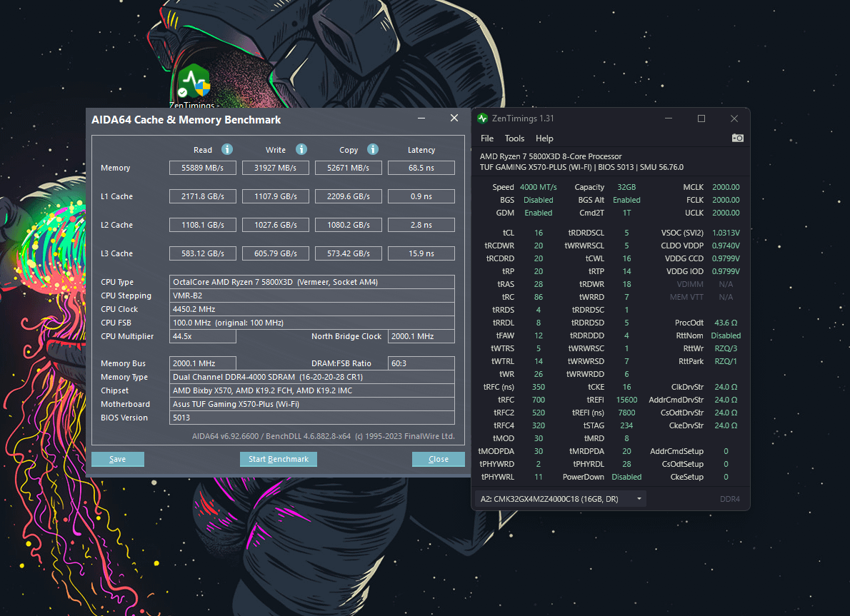This screenshot has height=616, width=850.
Task: Click the tCL value 16
Action: (539, 233)
